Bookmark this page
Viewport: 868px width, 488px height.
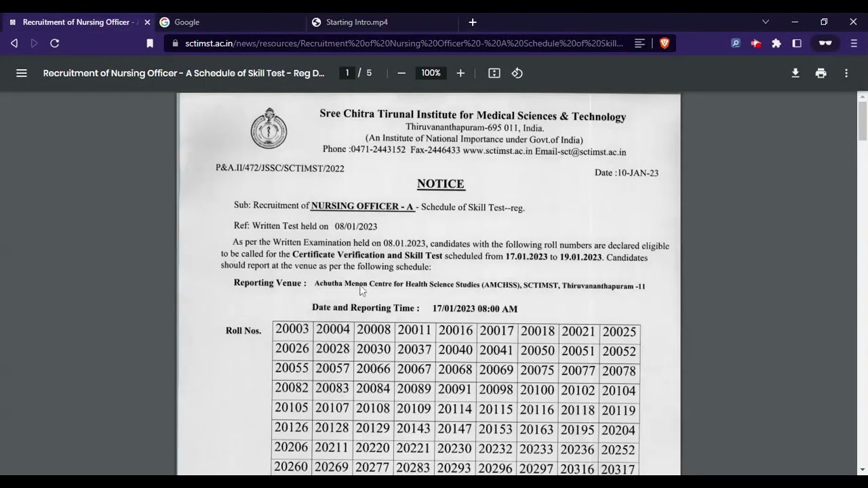[150, 43]
